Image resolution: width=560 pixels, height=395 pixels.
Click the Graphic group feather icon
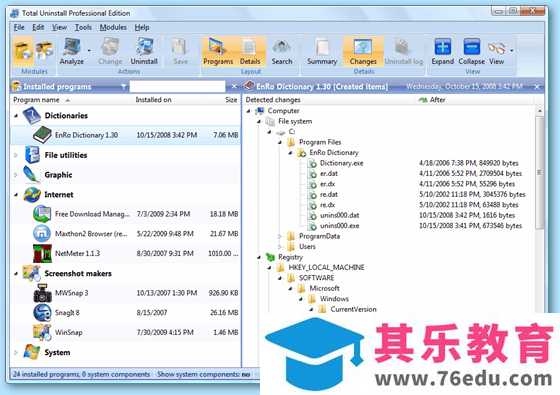click(31, 175)
